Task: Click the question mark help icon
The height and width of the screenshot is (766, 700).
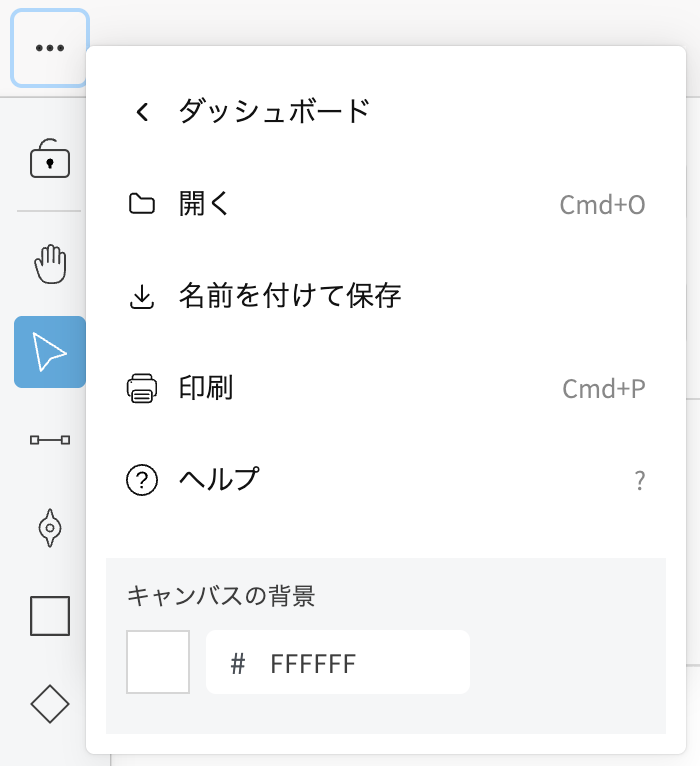Action: tap(142, 481)
